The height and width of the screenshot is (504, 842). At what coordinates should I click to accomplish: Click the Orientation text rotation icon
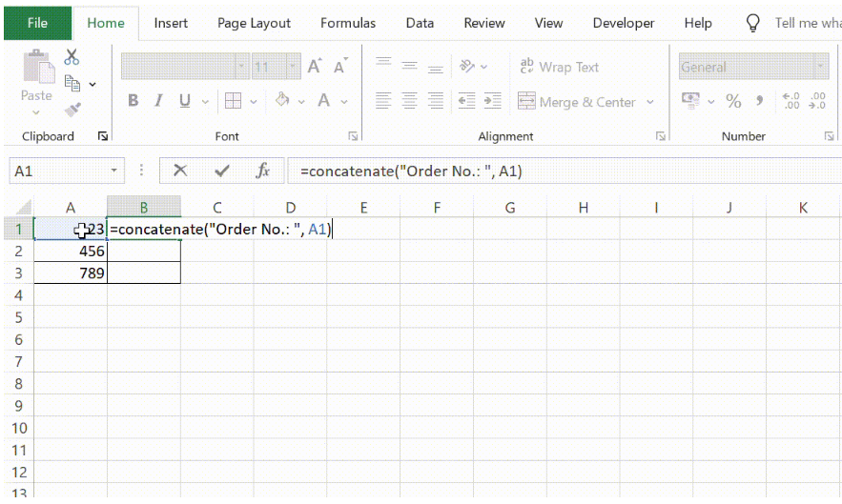(467, 66)
